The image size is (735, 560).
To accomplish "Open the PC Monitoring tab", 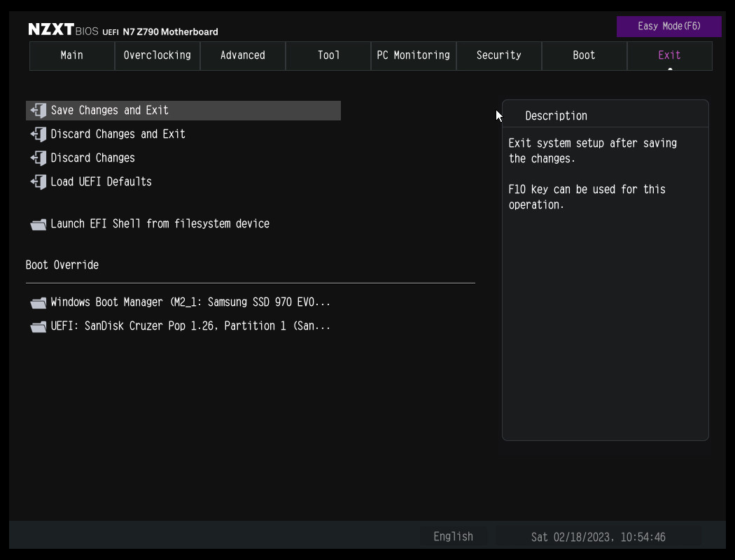I will [x=414, y=55].
